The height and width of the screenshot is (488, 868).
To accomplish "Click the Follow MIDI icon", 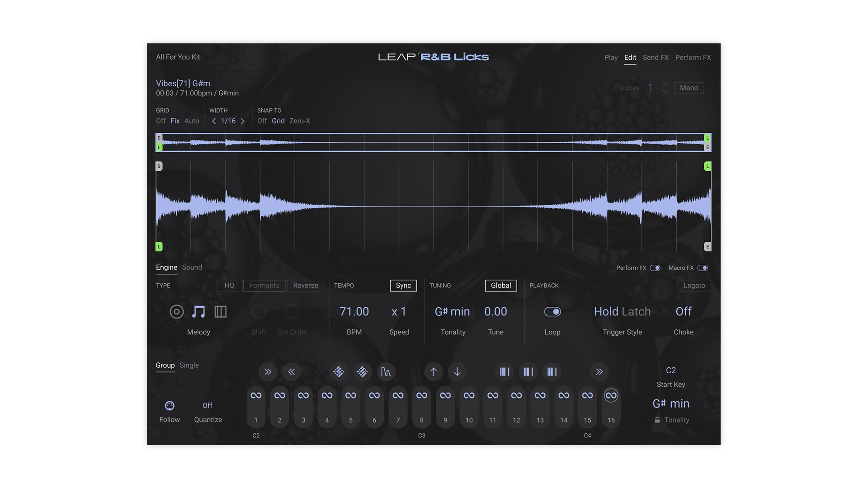I will [x=170, y=406].
